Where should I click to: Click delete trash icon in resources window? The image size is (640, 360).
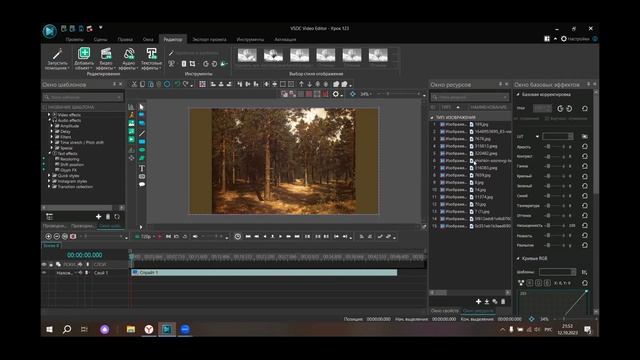[503, 302]
